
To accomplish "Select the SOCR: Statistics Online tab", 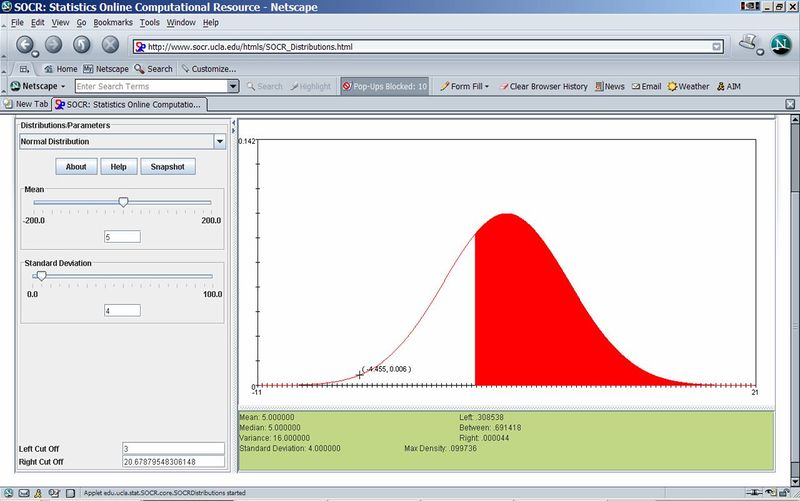I will pyautogui.click(x=130, y=104).
